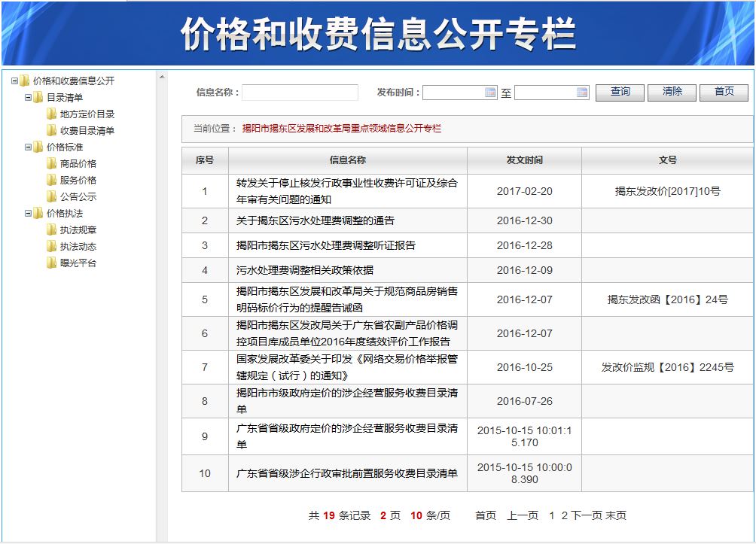Open 服务价格 category
Screen dimensions: 756x544
pos(78,181)
